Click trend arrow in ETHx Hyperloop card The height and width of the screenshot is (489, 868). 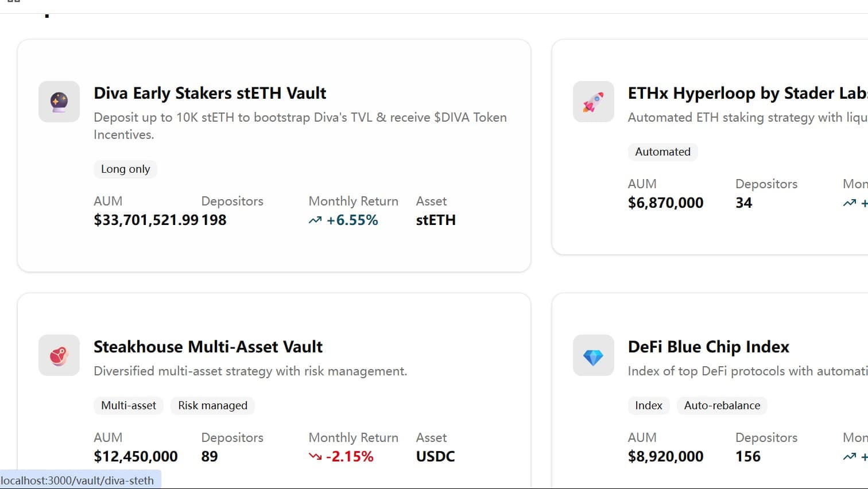coord(850,203)
